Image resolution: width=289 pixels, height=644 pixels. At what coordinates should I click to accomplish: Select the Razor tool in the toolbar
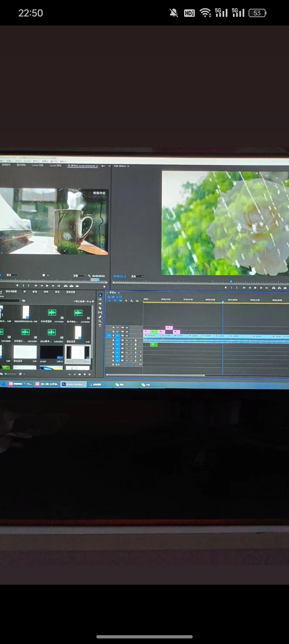100,308
